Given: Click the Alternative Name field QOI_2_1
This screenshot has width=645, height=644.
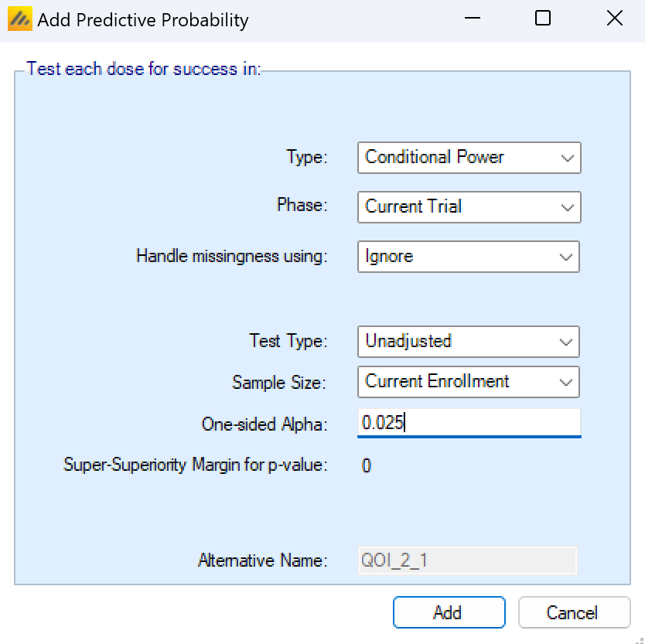Looking at the screenshot, I should pyautogui.click(x=467, y=561).
